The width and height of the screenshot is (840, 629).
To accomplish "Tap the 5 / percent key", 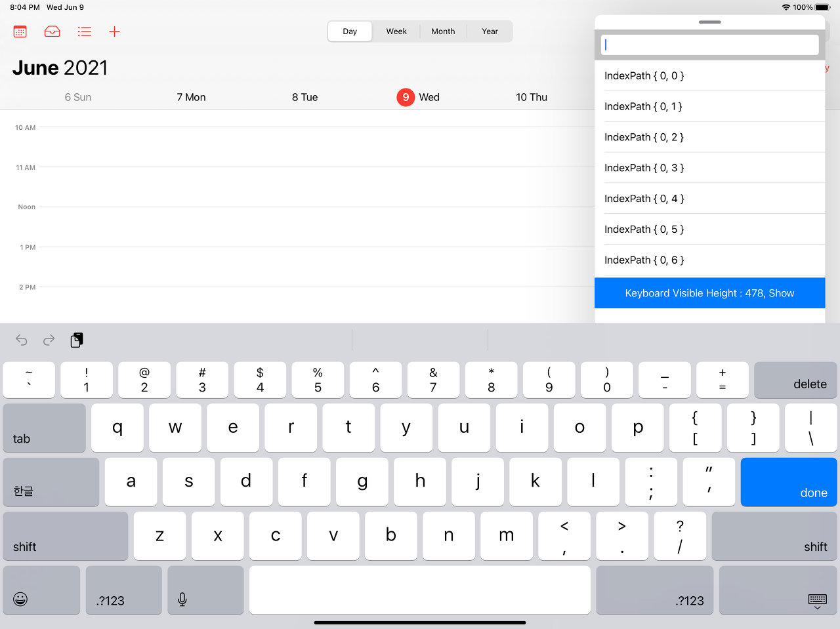I will point(318,380).
